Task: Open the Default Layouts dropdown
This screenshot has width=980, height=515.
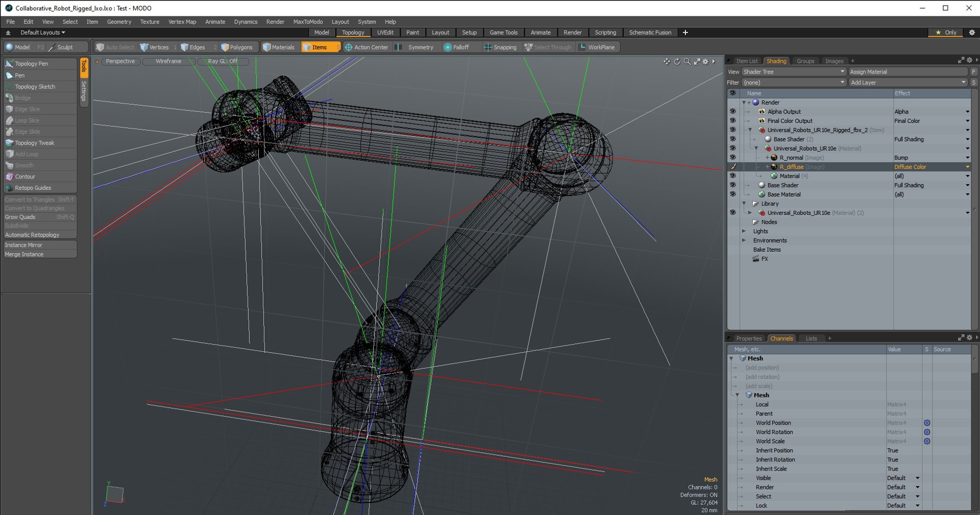Action: pos(43,33)
